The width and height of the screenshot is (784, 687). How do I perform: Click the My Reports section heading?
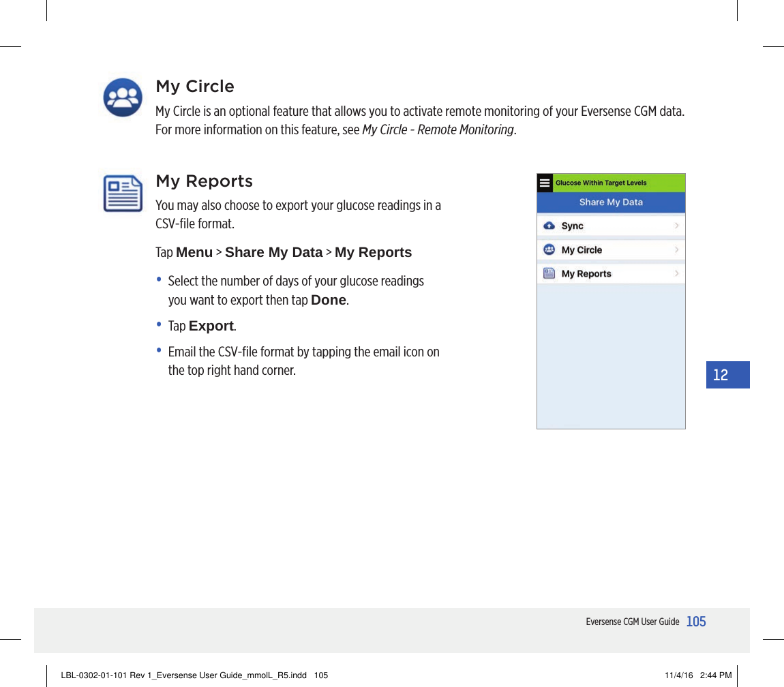pos(204,181)
